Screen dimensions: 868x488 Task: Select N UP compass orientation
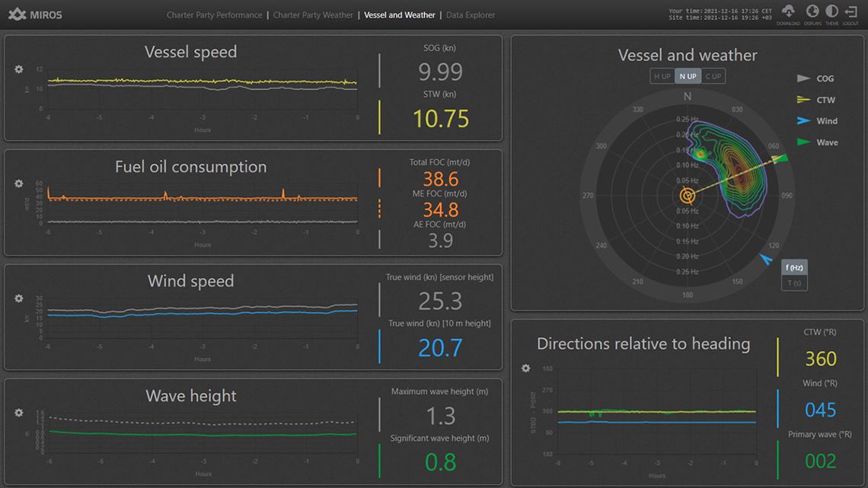(688, 76)
